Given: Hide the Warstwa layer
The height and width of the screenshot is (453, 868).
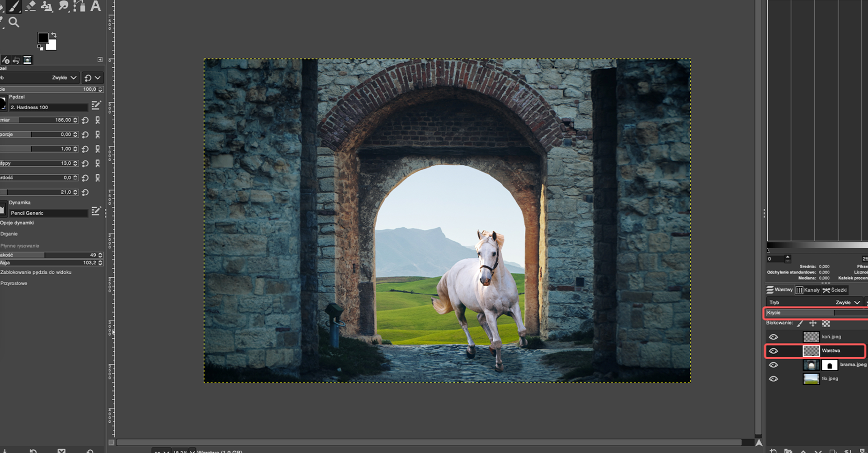Looking at the screenshot, I should (774, 351).
